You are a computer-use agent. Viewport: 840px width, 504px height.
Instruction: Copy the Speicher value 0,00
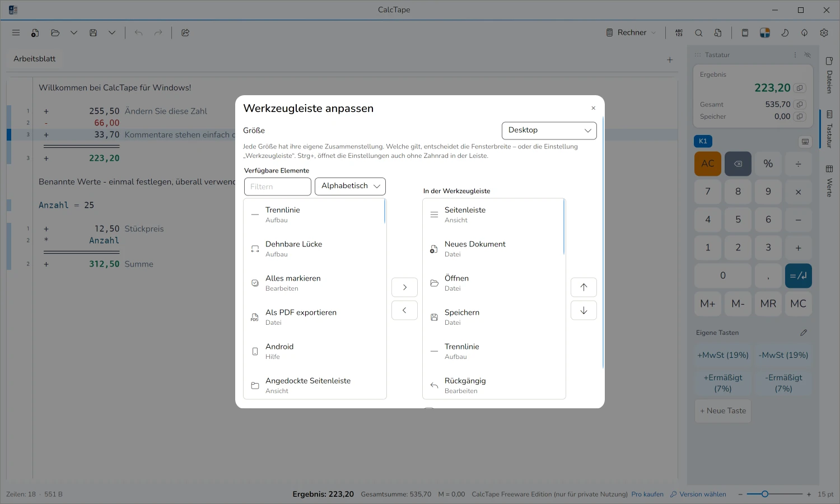[800, 116]
